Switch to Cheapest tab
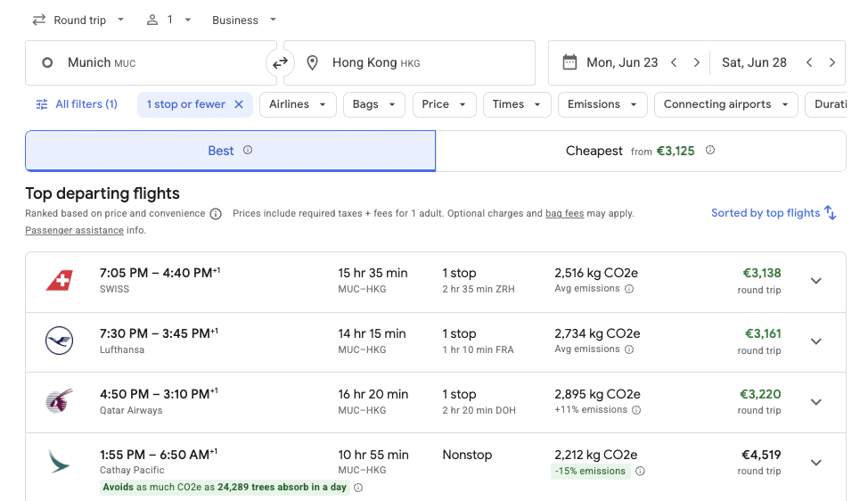Screen dimensions: 868x501 [x=640, y=151]
